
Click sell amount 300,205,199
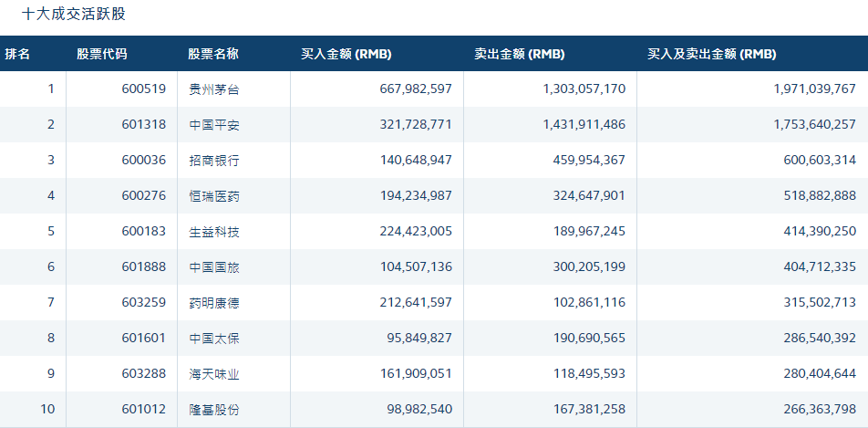[589, 266]
